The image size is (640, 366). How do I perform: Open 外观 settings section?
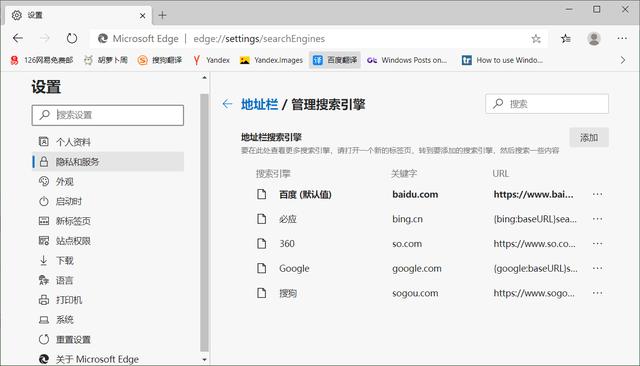108,182
